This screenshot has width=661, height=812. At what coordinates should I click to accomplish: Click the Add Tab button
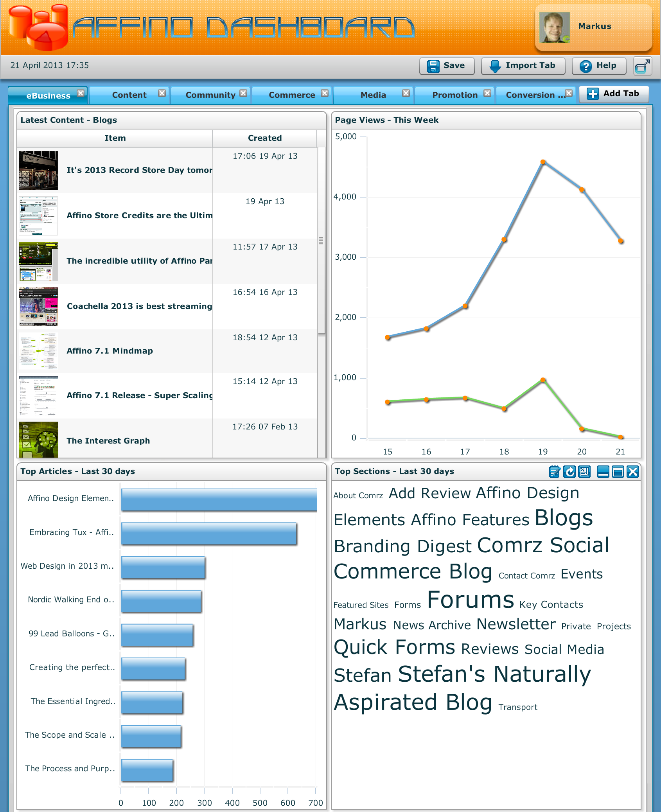click(x=614, y=94)
